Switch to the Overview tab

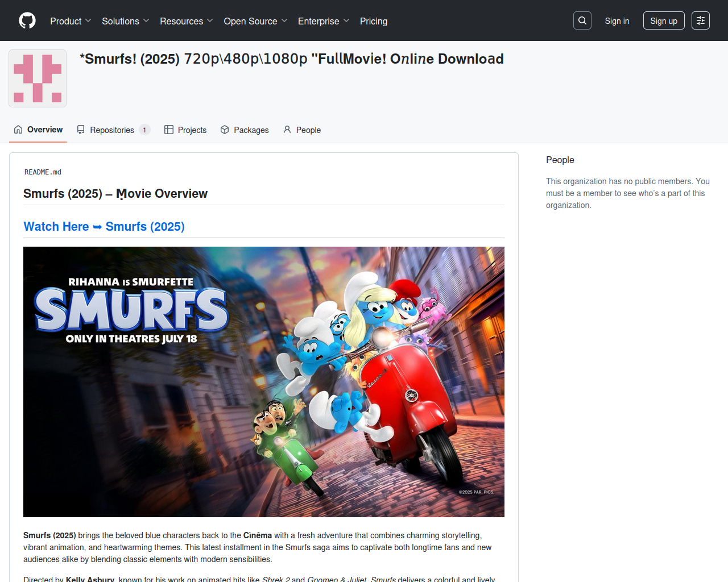tap(38, 130)
